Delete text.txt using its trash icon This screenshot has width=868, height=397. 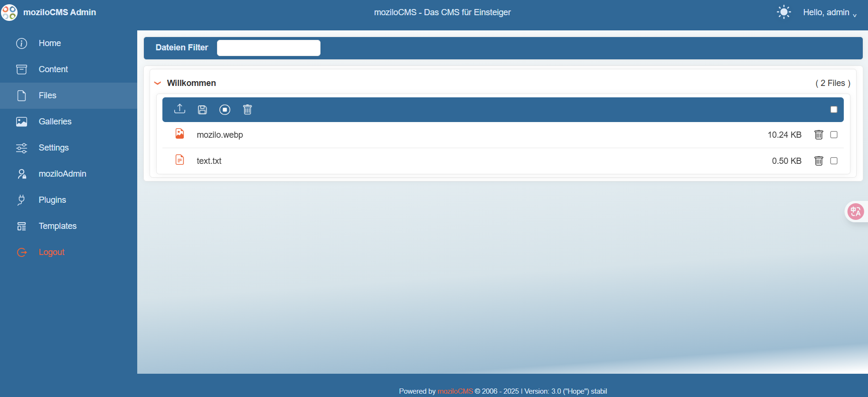(819, 161)
